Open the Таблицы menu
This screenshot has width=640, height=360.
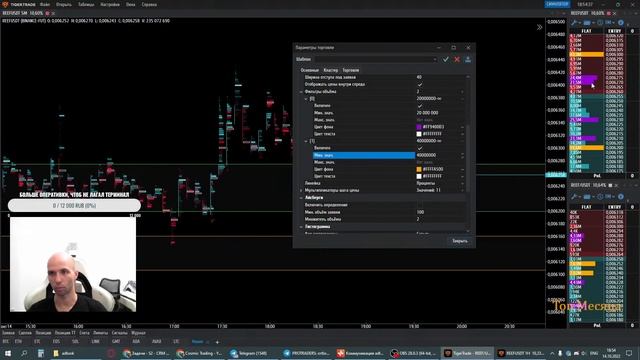86,4
